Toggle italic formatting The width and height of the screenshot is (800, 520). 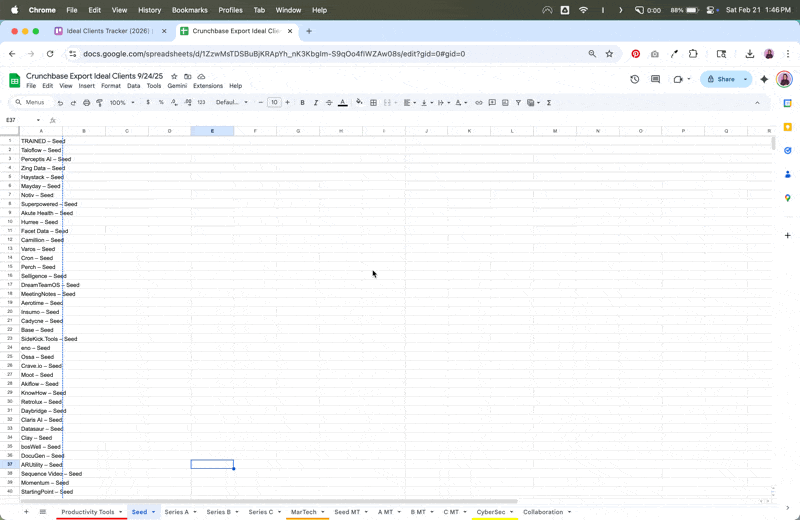pyautogui.click(x=316, y=103)
